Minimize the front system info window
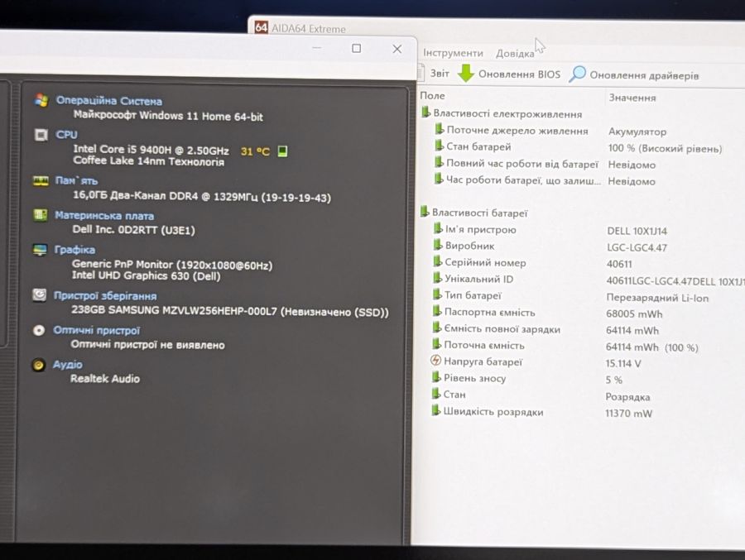This screenshot has width=745, height=560. point(317,48)
